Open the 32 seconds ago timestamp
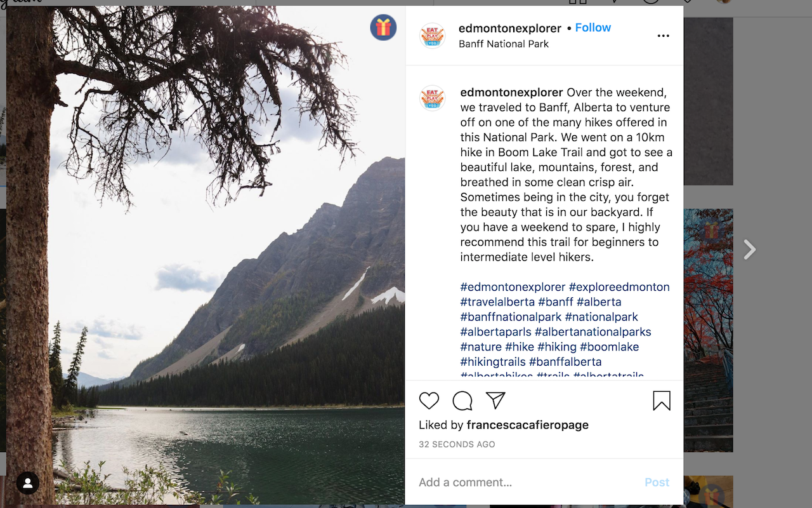 457,444
